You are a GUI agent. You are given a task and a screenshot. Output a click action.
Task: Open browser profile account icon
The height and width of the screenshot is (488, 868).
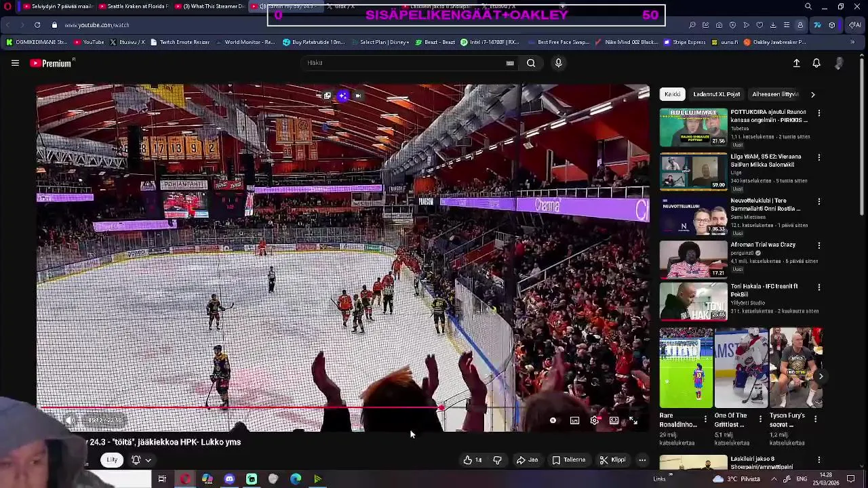point(800,25)
